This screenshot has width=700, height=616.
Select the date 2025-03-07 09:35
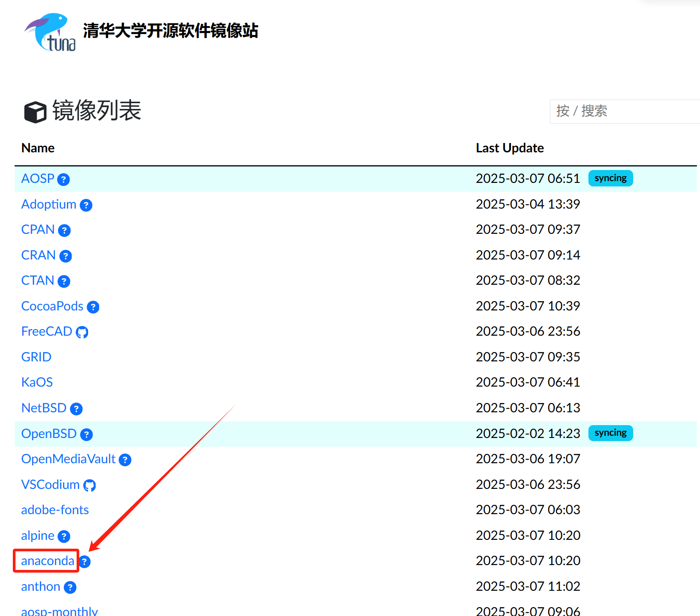click(528, 357)
